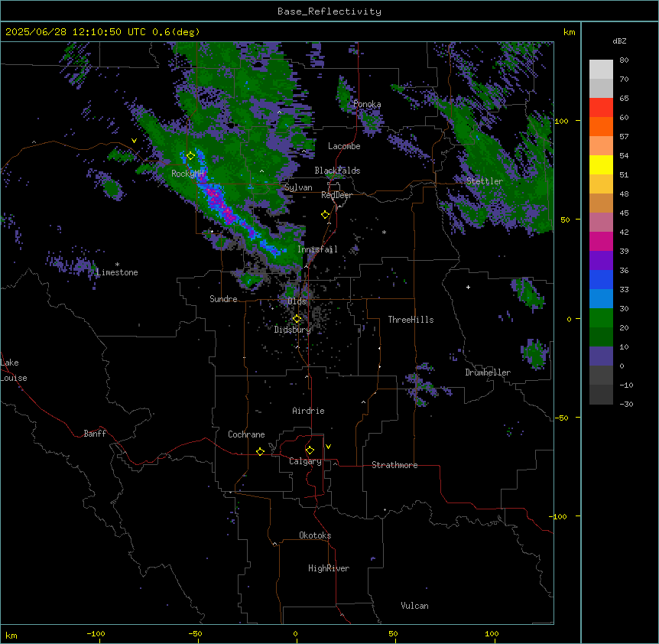The height and width of the screenshot is (644, 659).
Task: Pick the gray 65–70 dBZ legend swatch
Action: pyautogui.click(x=601, y=88)
